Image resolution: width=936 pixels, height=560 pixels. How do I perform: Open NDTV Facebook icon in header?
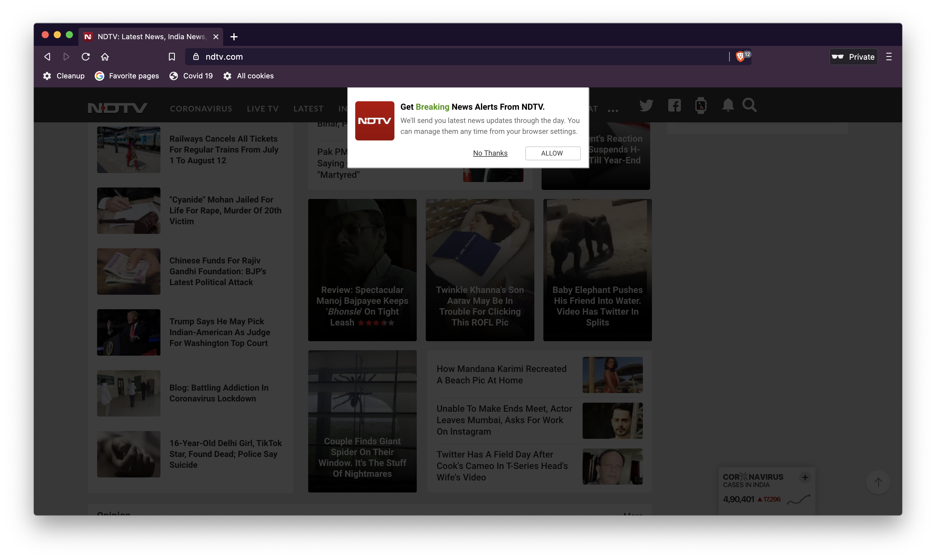pyautogui.click(x=675, y=105)
